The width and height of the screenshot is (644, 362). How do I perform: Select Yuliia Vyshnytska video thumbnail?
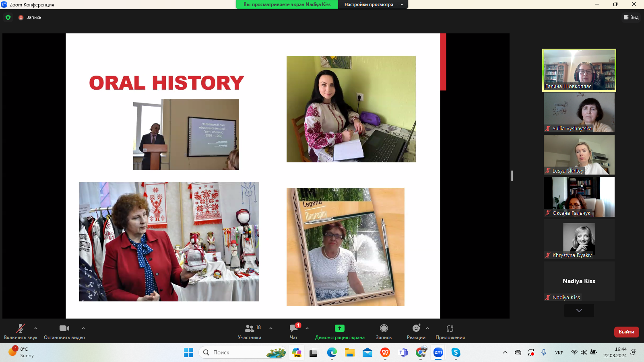point(579,113)
